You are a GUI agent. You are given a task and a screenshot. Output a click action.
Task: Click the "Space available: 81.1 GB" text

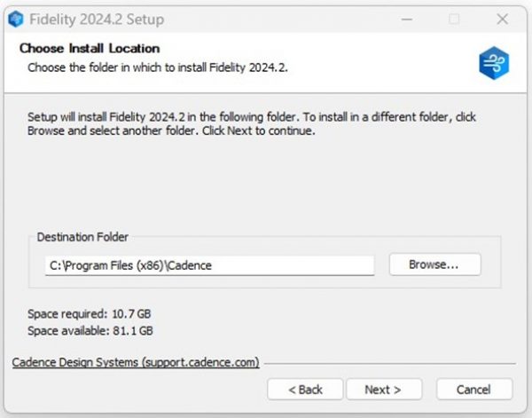coord(90,331)
